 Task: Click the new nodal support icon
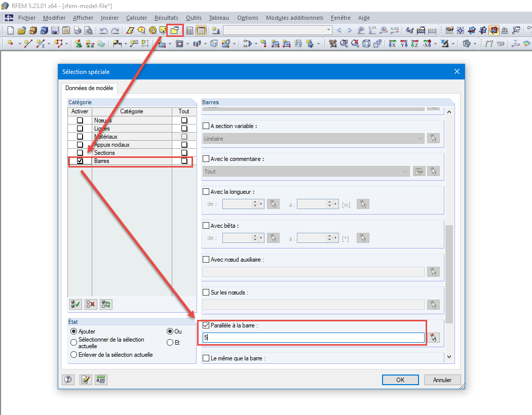coord(79,44)
